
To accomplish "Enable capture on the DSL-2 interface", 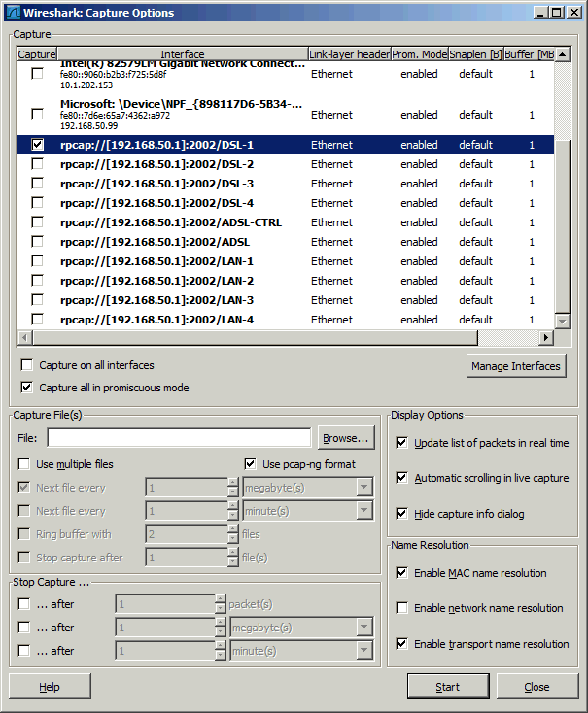I will tap(37, 164).
